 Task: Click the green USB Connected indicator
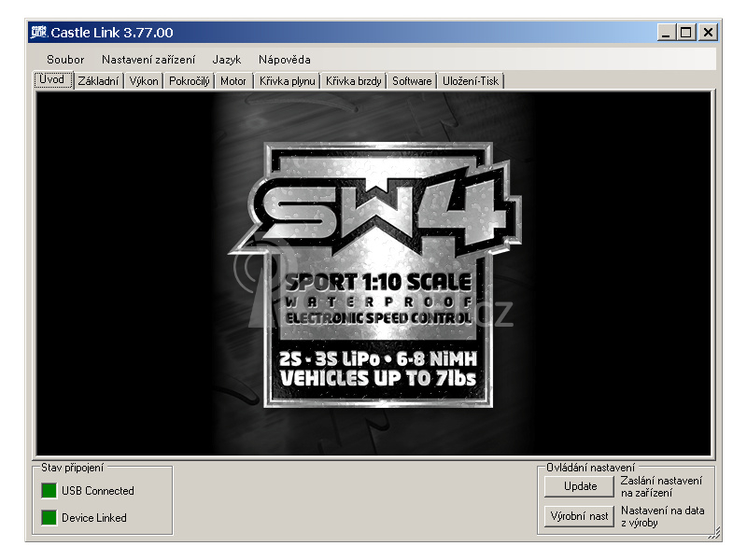tap(49, 491)
